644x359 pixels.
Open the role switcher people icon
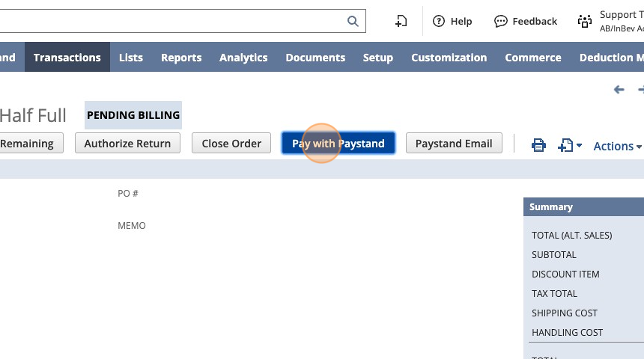click(x=584, y=21)
